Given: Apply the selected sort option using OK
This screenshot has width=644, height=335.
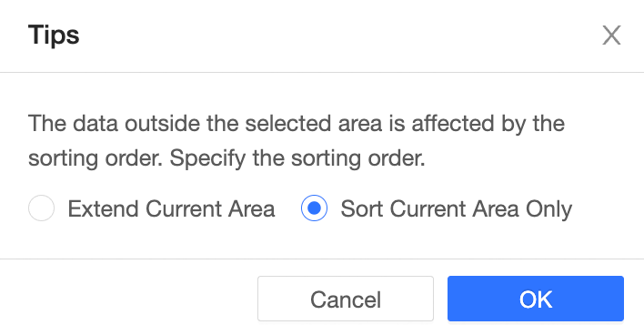Looking at the screenshot, I should [536, 299].
